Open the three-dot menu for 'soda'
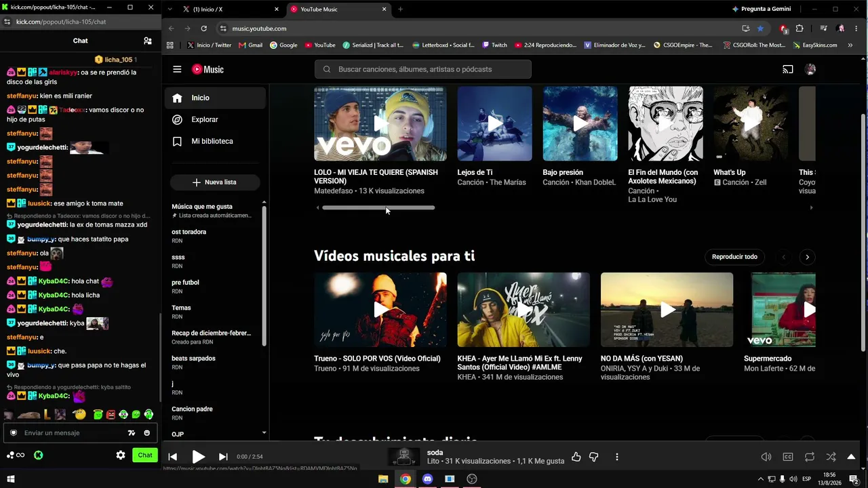The image size is (868, 488). pos(616,457)
